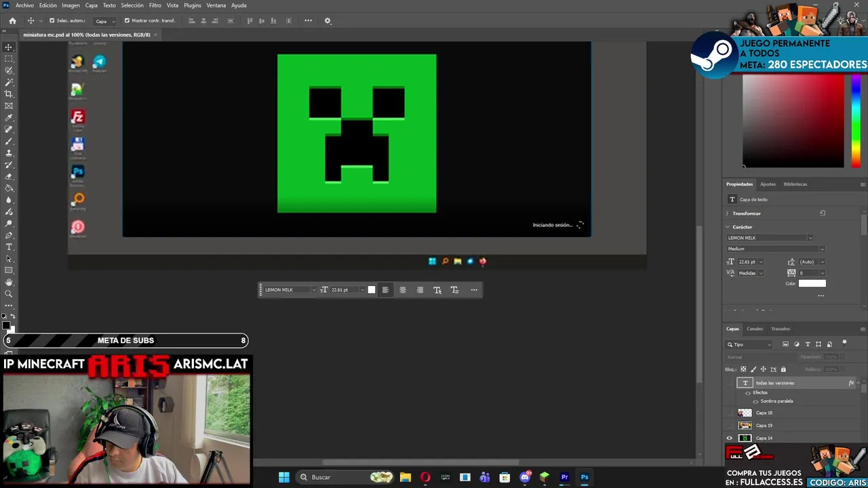This screenshot has height=488, width=868.
Task: Select the Rectangle shape tool
Action: [x=9, y=270]
